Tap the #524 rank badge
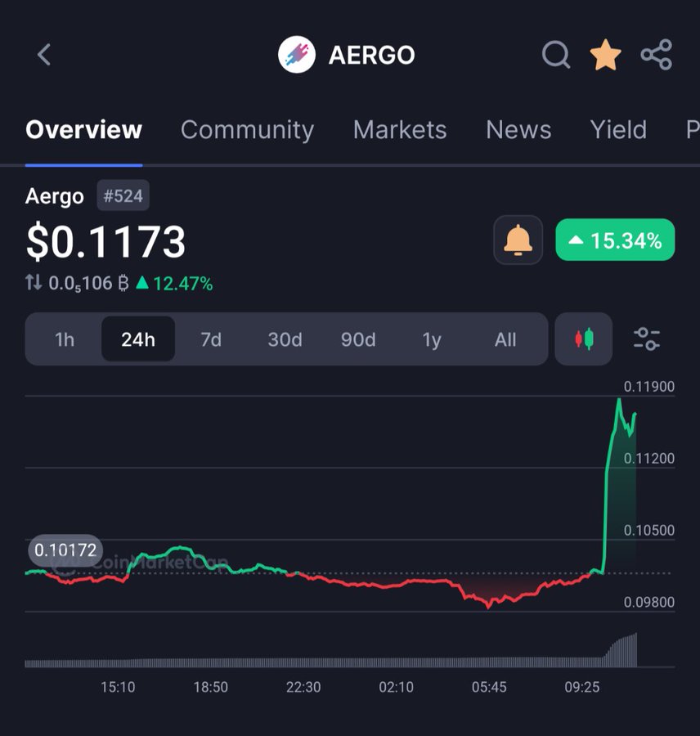Image resolution: width=700 pixels, height=736 pixels. [123, 196]
